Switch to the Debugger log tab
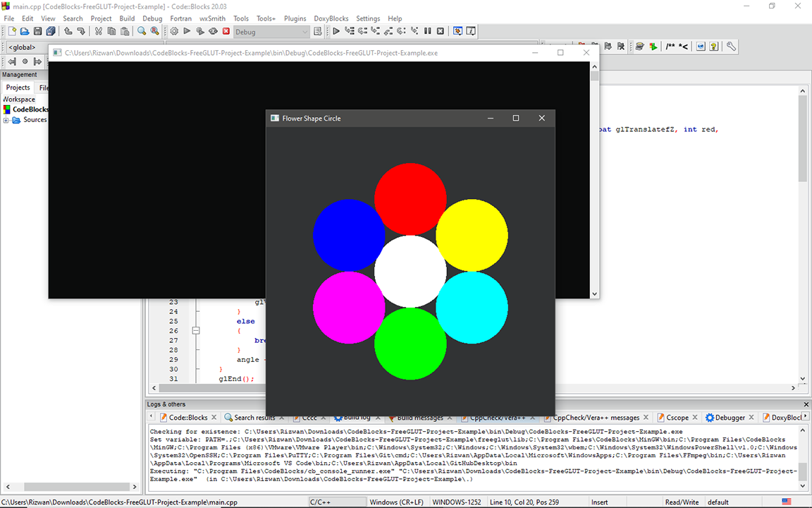The height and width of the screenshot is (508, 812). click(x=730, y=418)
